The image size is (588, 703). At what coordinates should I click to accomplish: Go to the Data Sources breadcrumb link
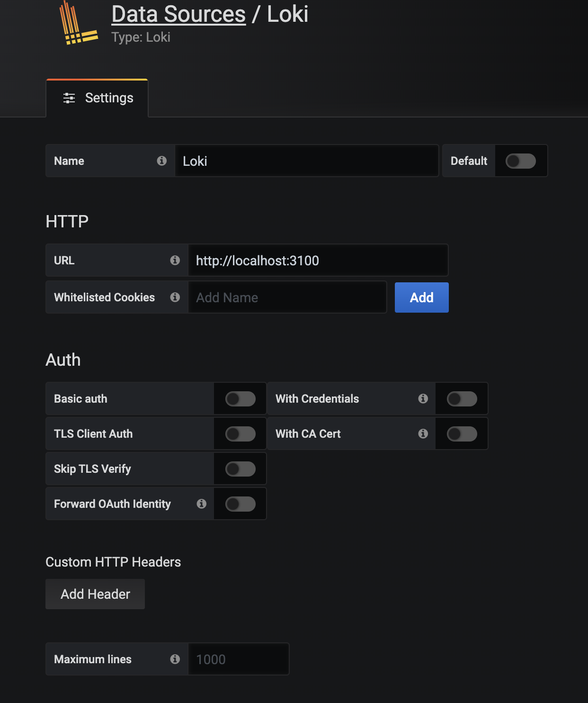[x=178, y=14]
